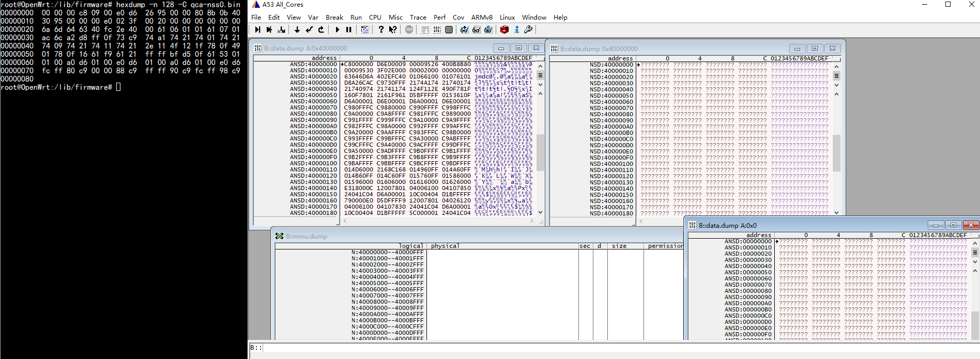Start execution with the Go play icon
980x359 pixels.
point(337,29)
